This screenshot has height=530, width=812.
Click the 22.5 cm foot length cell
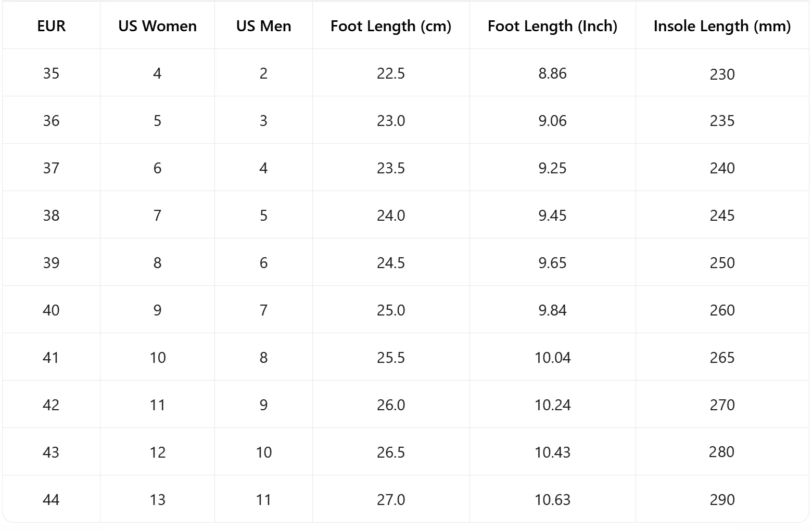pos(391,73)
